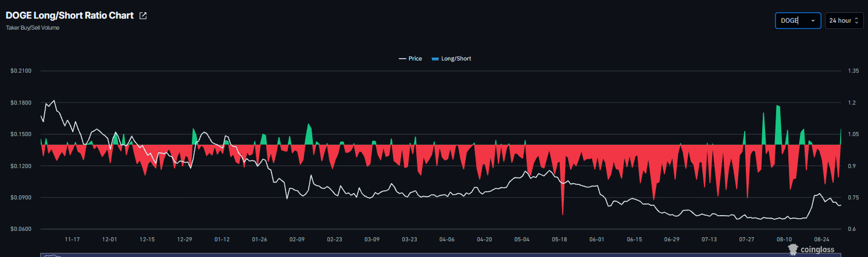Click the 0.75 ratio axis label
This screenshot has width=868, height=257.
853,198
